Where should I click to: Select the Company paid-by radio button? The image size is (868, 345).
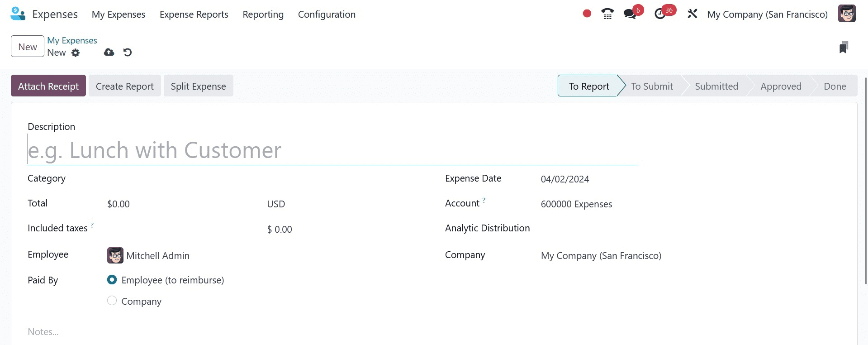click(112, 301)
